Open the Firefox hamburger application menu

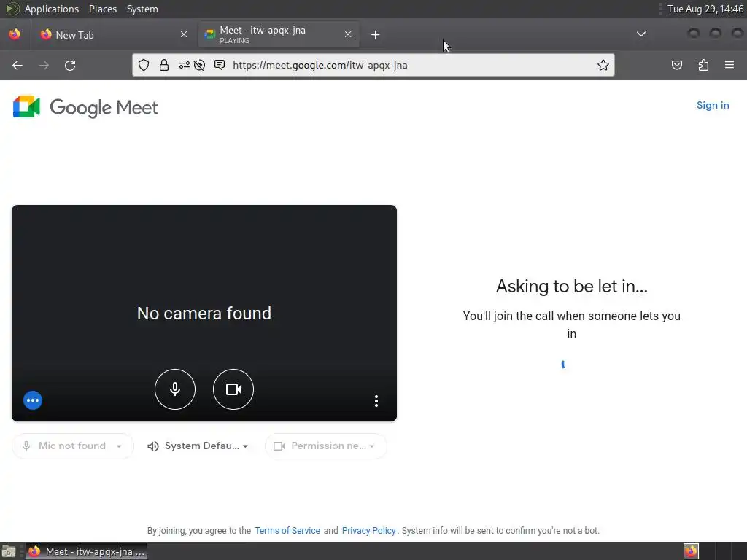[729, 65]
